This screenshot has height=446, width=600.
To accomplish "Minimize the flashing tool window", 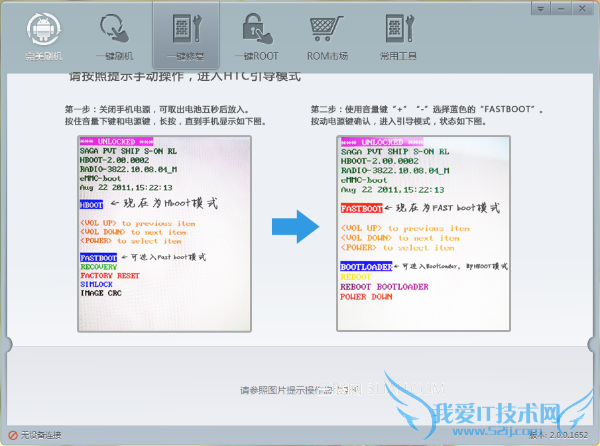I will [561, 8].
